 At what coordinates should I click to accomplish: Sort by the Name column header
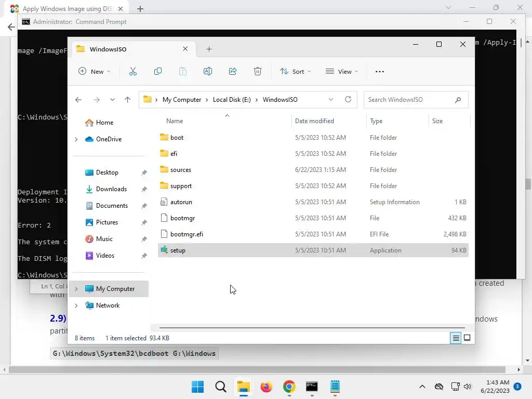(175, 121)
